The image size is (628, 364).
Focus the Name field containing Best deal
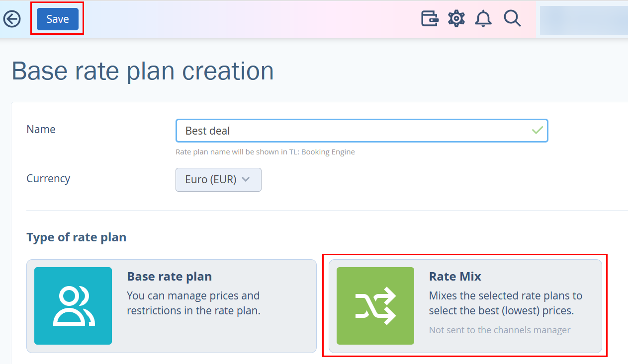click(x=362, y=131)
